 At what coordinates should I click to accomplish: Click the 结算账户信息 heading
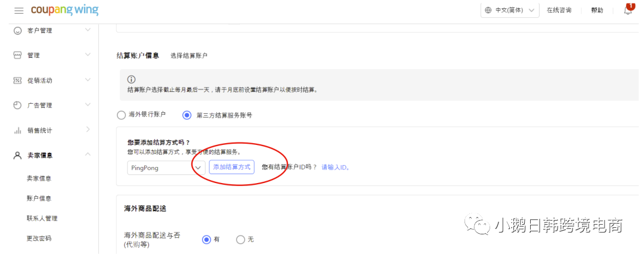(x=138, y=55)
